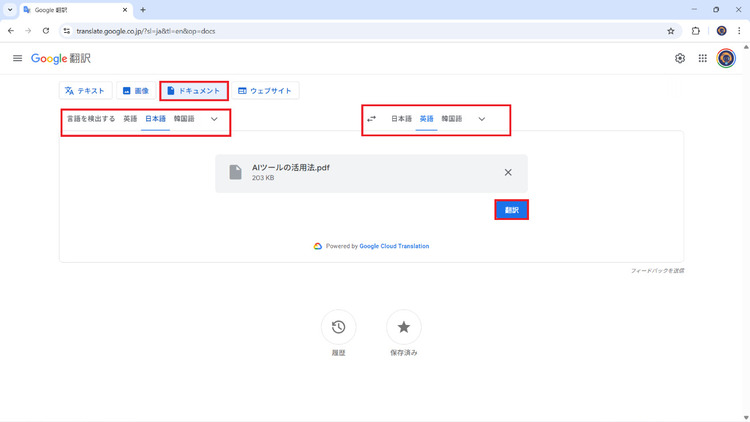Select 画像 translation mode
The height and width of the screenshot is (422, 750).
tap(135, 91)
